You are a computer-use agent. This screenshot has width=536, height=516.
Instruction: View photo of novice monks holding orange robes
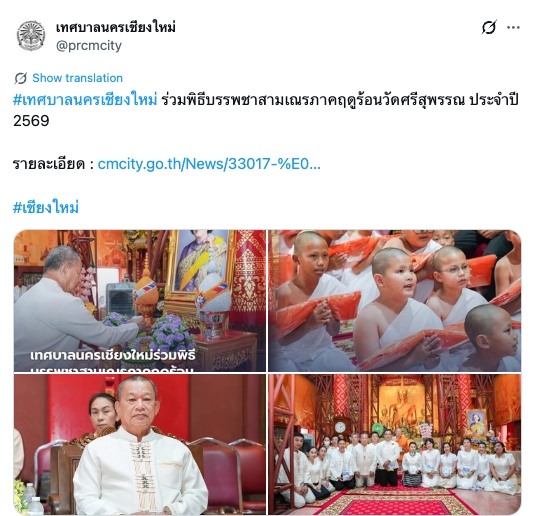(394, 301)
